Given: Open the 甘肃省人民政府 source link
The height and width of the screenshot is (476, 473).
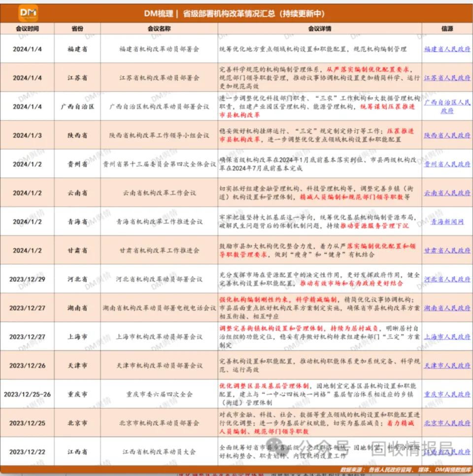Looking at the screenshot, I should (x=447, y=250).
